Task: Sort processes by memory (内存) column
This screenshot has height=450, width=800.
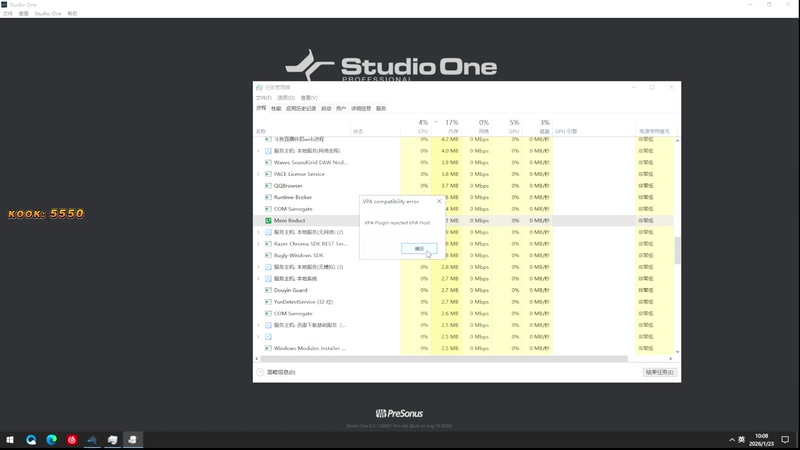Action: (x=446, y=127)
